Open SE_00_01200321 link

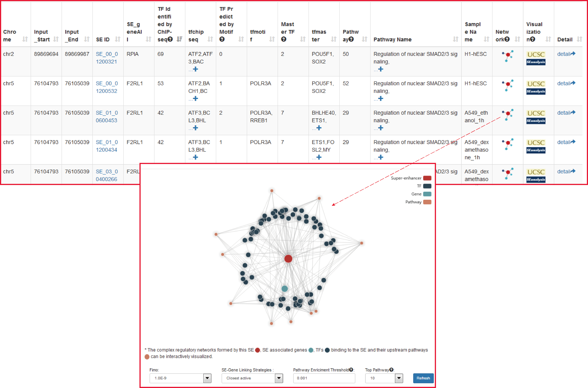(107, 58)
